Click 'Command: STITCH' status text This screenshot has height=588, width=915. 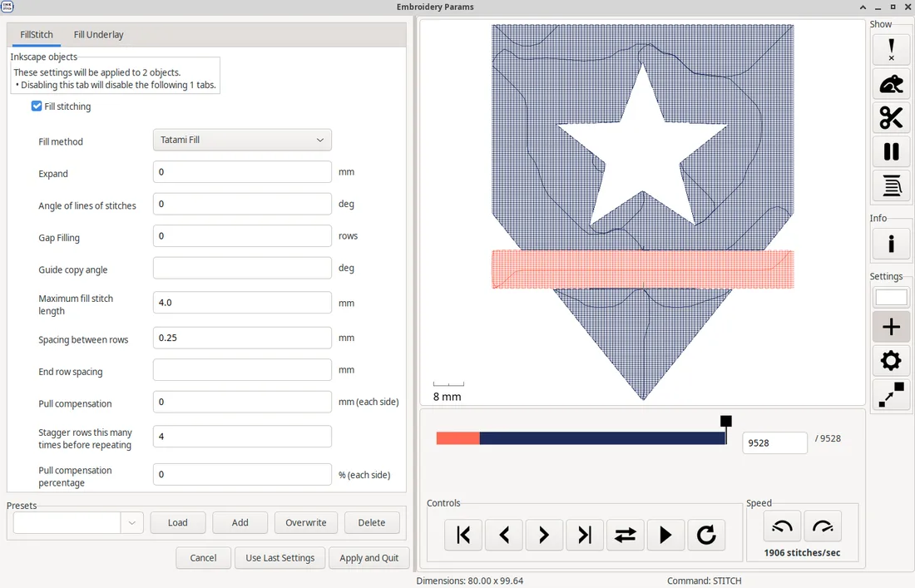point(705,581)
